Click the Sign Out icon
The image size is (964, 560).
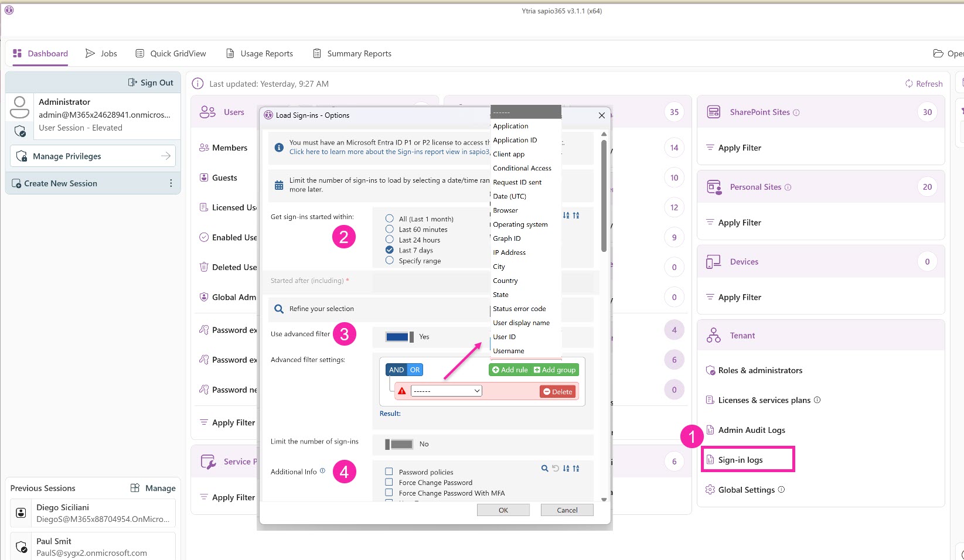click(133, 83)
